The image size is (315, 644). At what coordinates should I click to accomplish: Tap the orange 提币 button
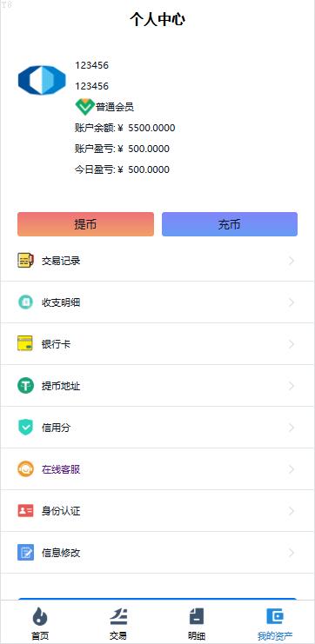tap(85, 224)
